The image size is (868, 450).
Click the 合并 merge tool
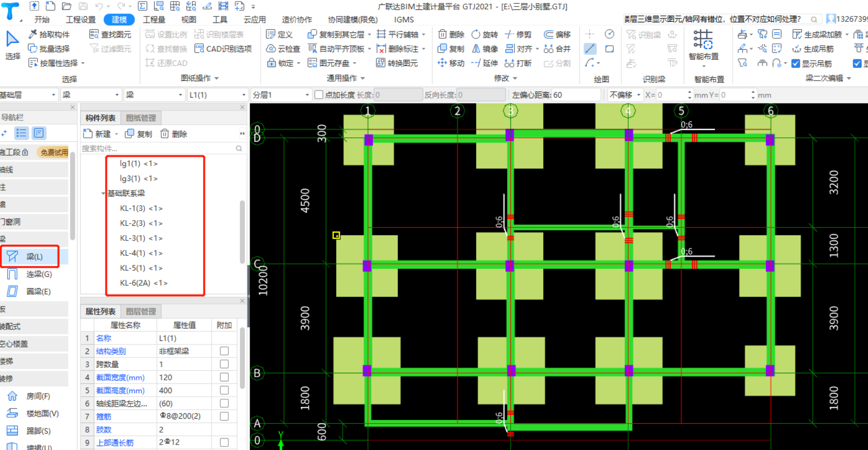coord(557,49)
